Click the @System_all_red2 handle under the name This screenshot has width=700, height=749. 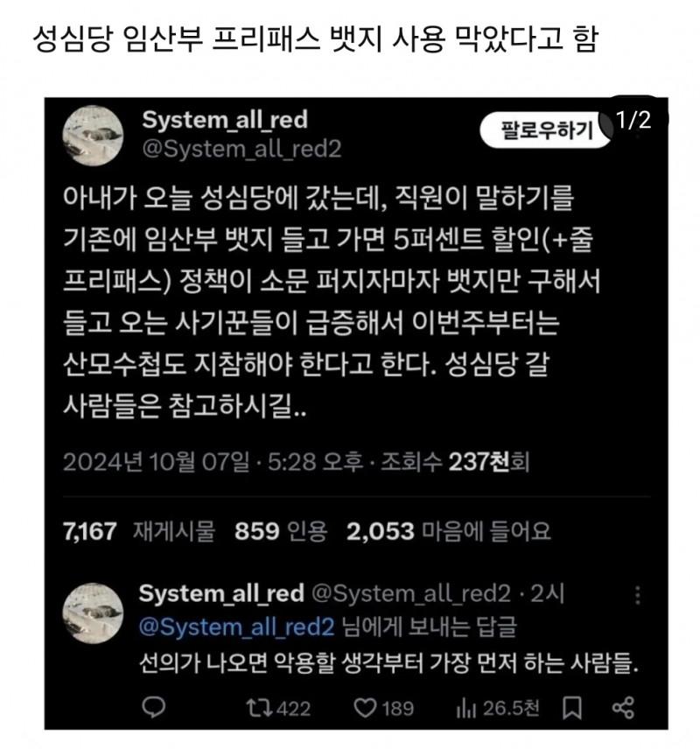241,150
